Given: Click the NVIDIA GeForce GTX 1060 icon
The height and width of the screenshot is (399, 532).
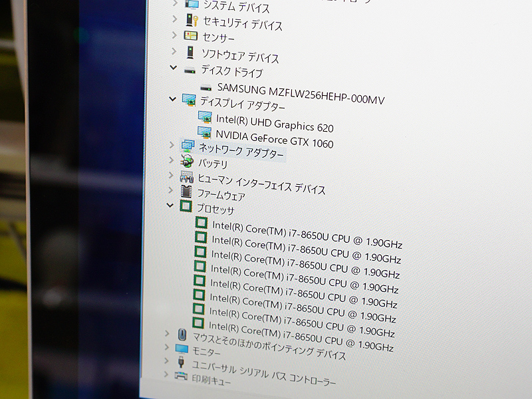Looking at the screenshot, I should (205, 132).
